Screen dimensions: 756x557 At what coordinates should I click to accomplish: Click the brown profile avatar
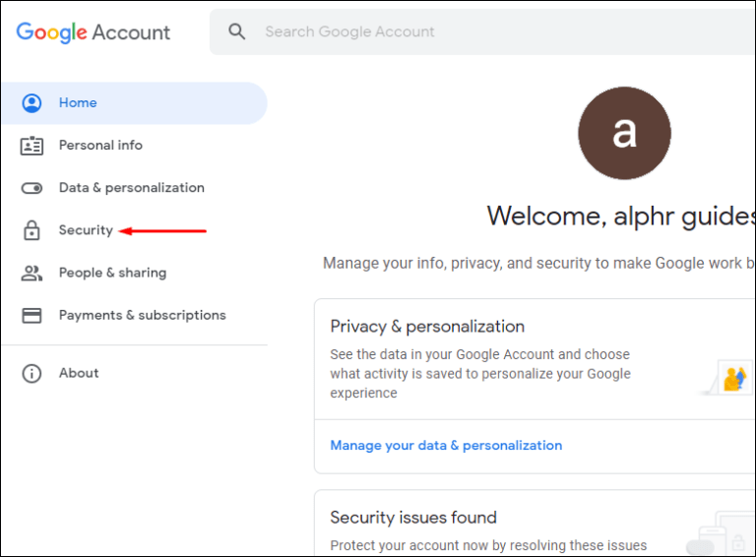[x=624, y=133]
